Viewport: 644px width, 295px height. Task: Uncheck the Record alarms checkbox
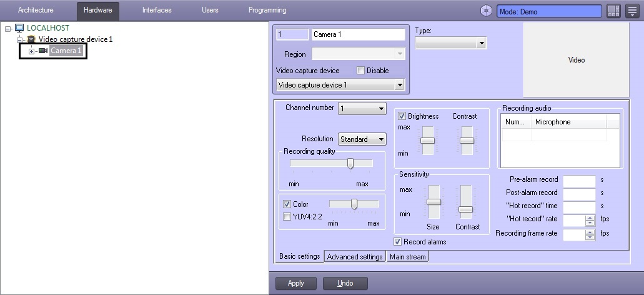pos(397,242)
